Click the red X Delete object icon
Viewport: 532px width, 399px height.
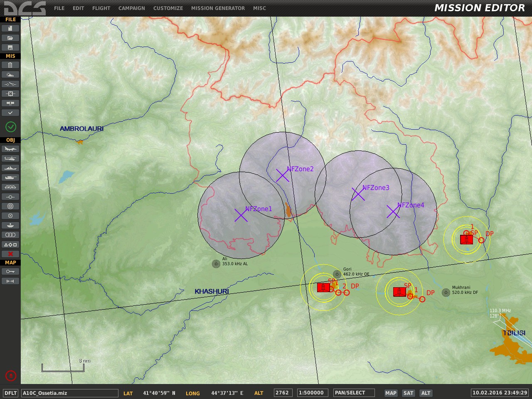coord(10,254)
